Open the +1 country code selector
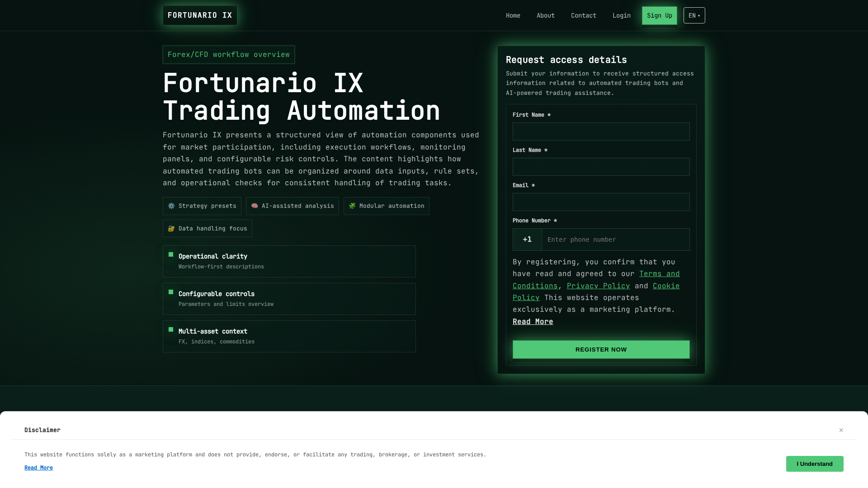868x488 pixels. pyautogui.click(x=527, y=239)
